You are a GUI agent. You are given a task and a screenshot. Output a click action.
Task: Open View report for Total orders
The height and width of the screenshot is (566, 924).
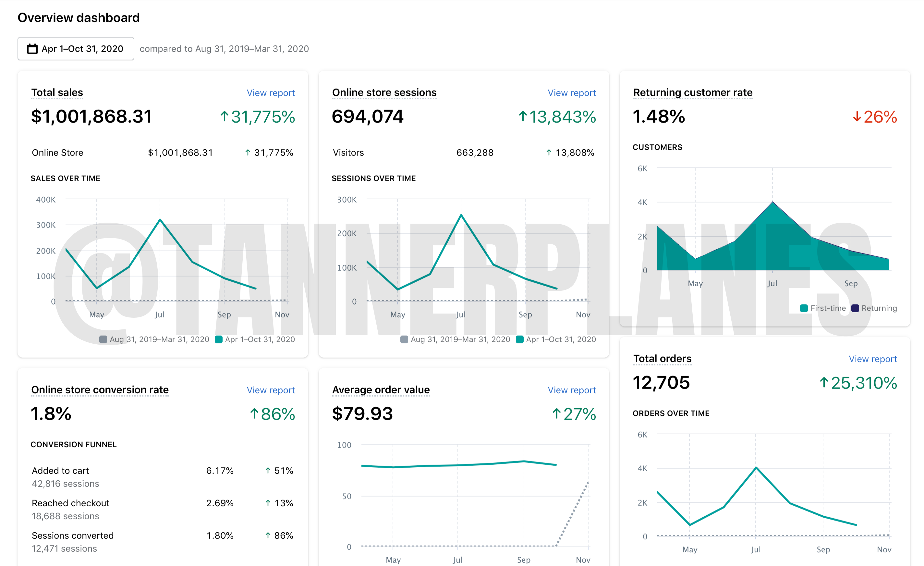point(873,359)
